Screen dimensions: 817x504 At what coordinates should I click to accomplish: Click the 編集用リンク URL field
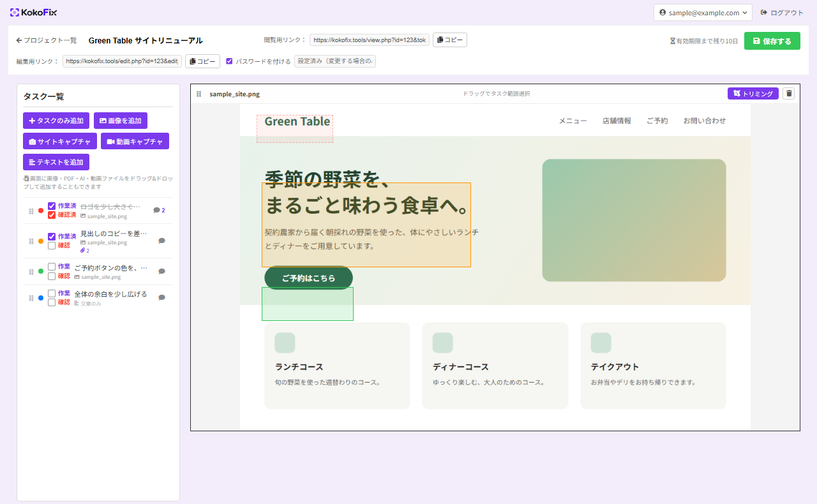coord(122,61)
